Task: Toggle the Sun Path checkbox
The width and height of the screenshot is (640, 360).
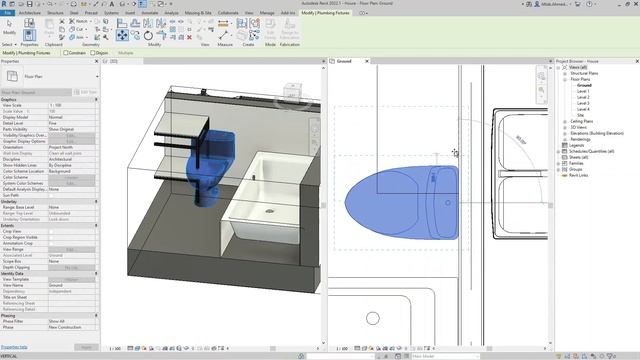Action: click(x=51, y=196)
